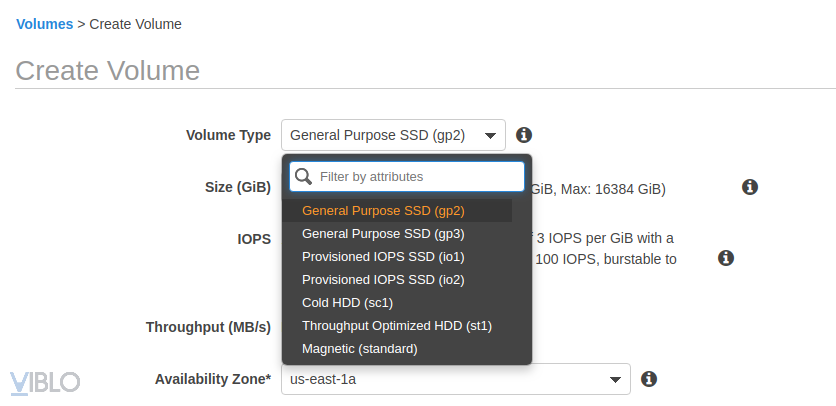The width and height of the screenshot is (836, 406).
Task: Select Provisioned IOPS SSD (io1)
Action: [x=383, y=257]
